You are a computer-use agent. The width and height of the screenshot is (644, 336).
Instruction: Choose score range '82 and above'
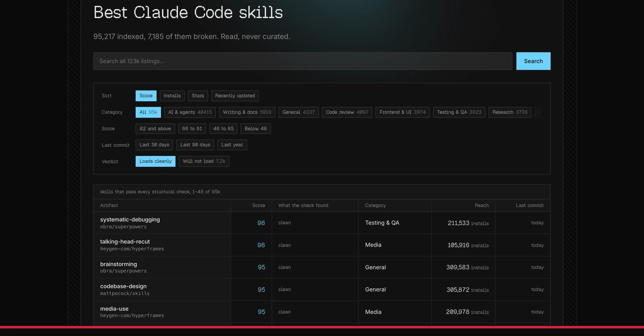click(155, 129)
